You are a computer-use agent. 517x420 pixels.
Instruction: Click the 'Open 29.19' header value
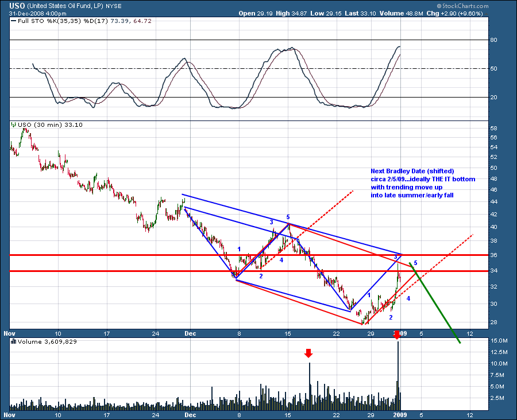pyautogui.click(x=256, y=14)
